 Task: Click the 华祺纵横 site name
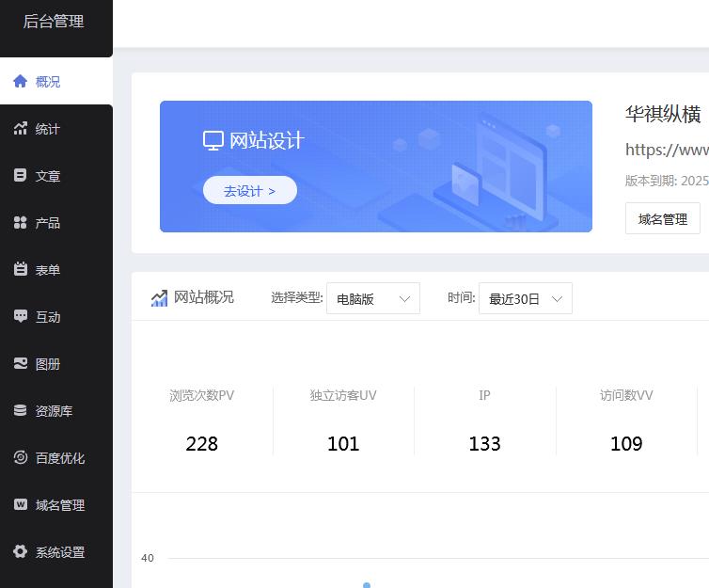(663, 114)
